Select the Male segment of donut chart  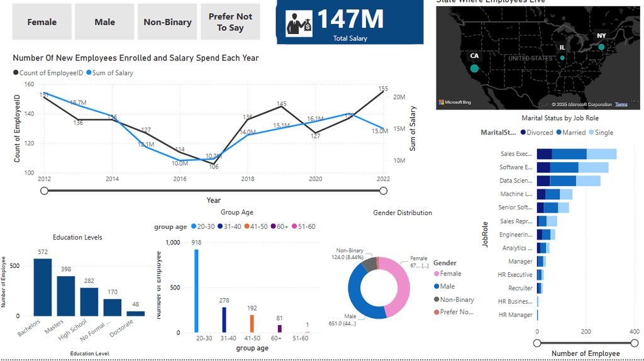tap(360, 296)
